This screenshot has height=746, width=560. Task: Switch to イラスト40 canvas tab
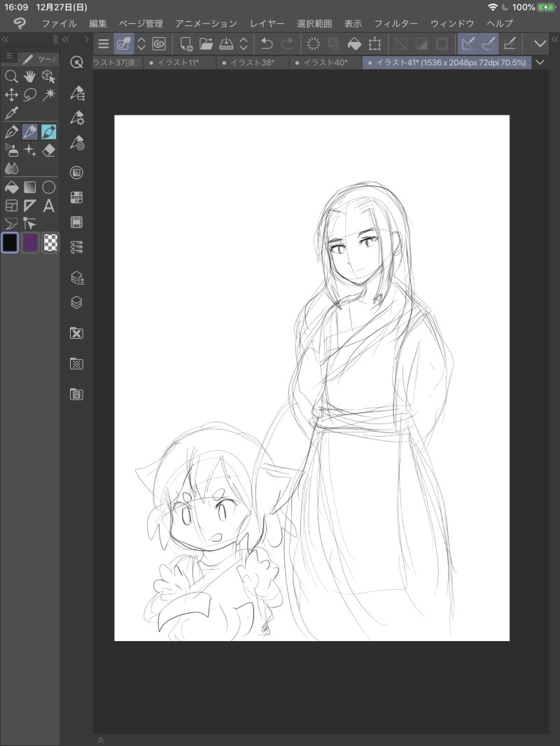pos(325,62)
